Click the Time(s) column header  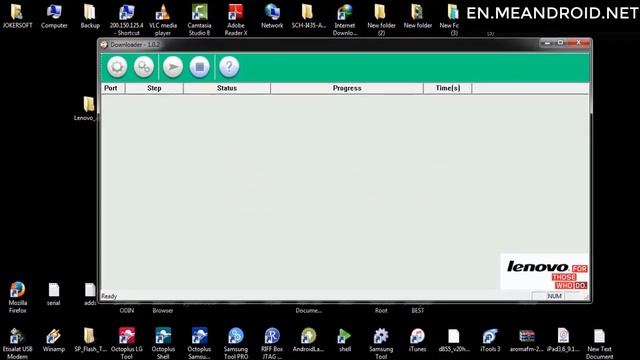tap(448, 88)
